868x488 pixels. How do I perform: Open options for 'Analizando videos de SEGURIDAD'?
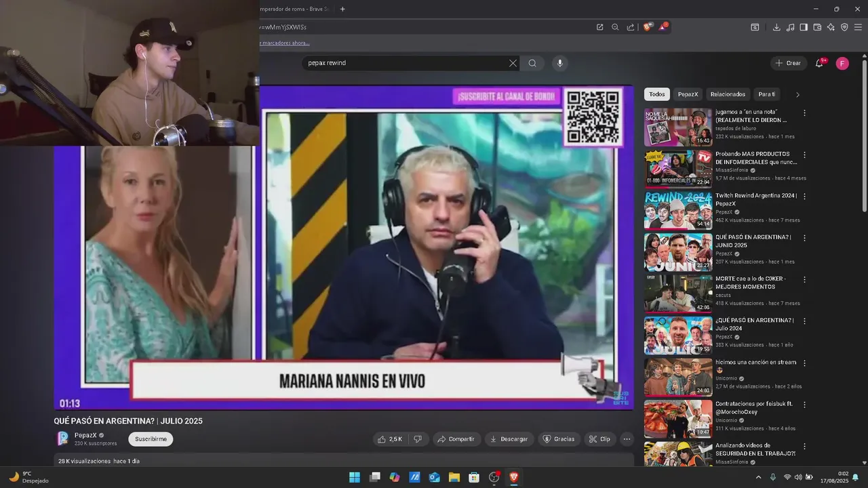pyautogui.click(x=804, y=447)
